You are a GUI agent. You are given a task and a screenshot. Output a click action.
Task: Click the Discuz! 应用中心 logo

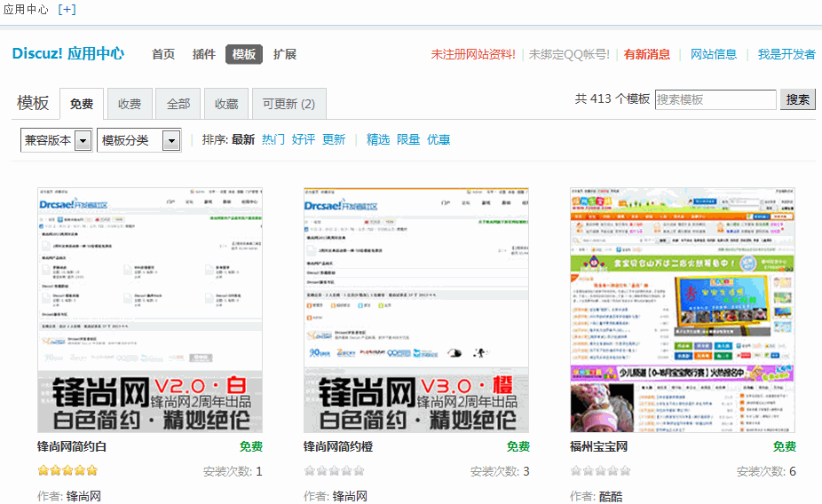pyautogui.click(x=67, y=54)
